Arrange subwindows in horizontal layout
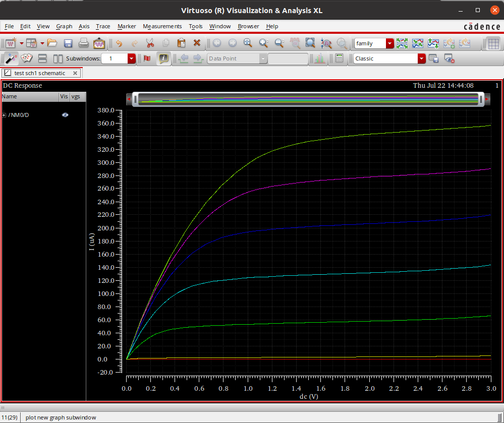Screen dimensions: 504x423 tap(58, 58)
